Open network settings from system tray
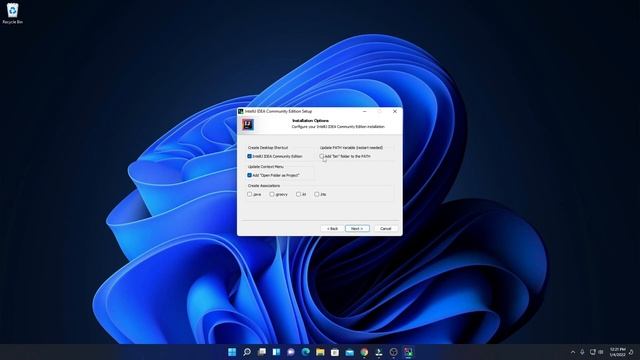 (x=593, y=352)
